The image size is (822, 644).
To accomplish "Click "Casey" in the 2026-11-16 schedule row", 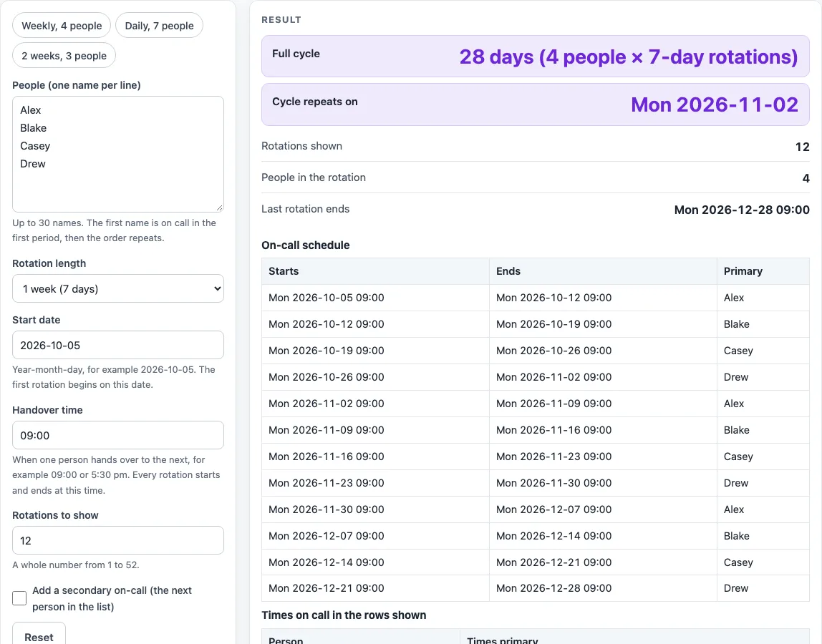I will (738, 457).
